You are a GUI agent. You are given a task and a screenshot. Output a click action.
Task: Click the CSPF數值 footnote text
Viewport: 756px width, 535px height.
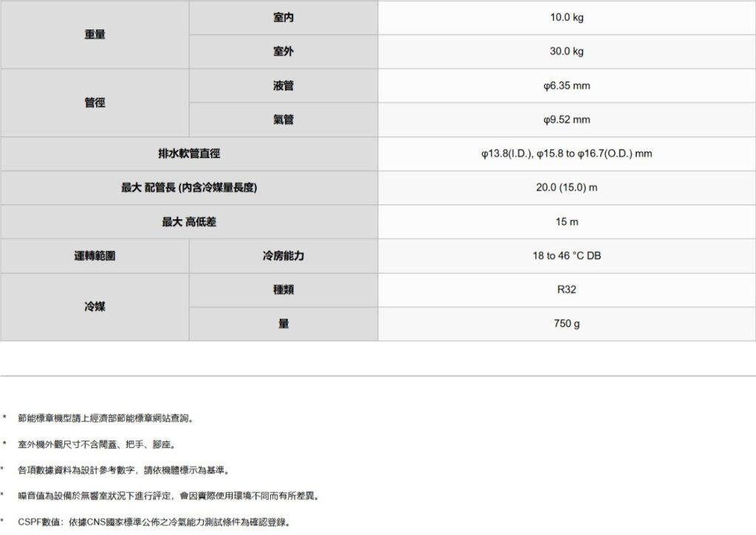point(154,523)
